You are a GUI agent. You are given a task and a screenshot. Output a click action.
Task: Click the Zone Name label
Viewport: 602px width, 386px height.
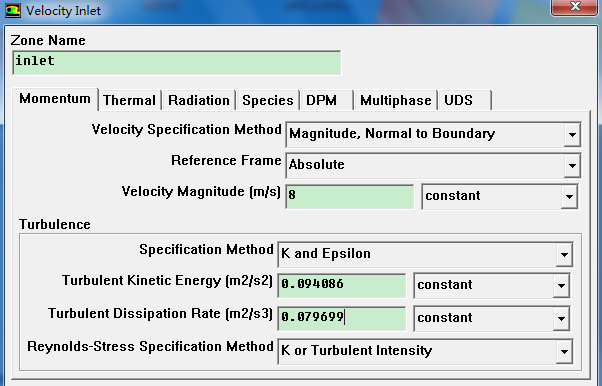tap(48, 40)
